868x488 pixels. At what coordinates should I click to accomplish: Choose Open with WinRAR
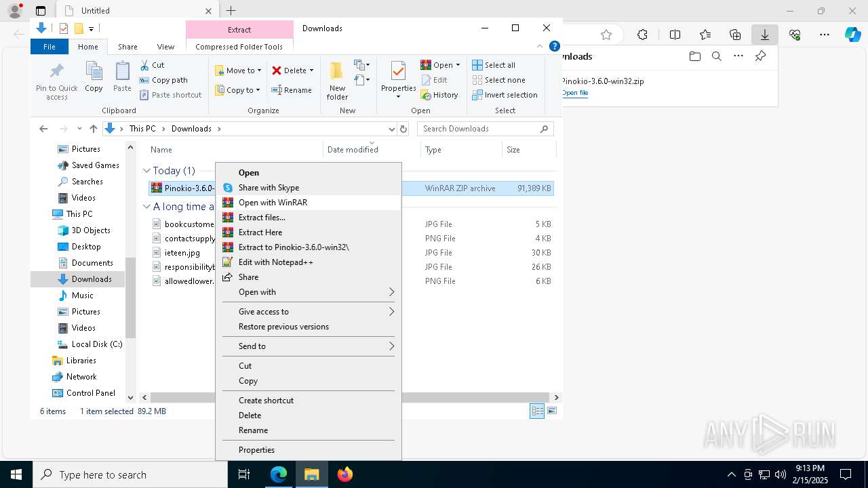tap(309, 203)
